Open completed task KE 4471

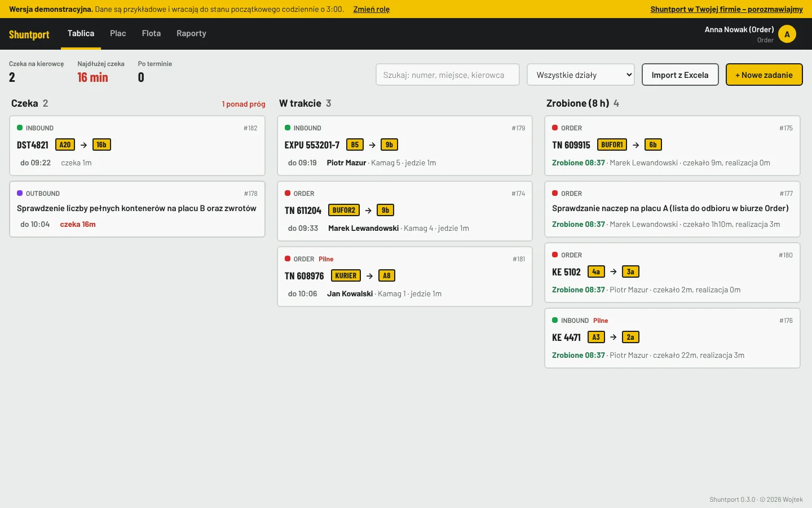(x=672, y=338)
